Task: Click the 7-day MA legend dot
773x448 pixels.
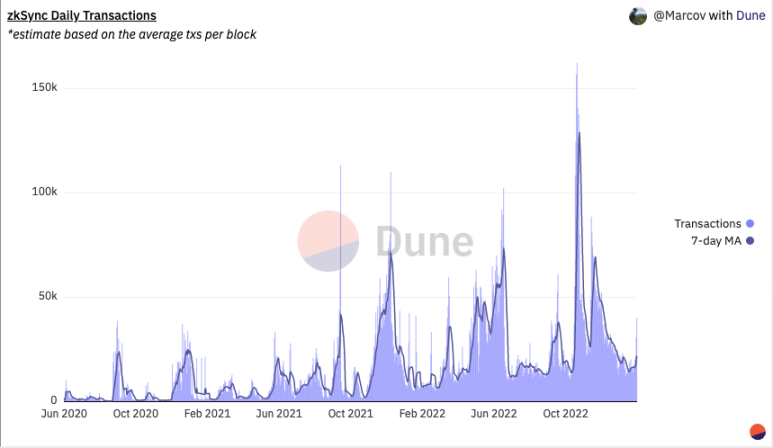Action: pos(750,240)
